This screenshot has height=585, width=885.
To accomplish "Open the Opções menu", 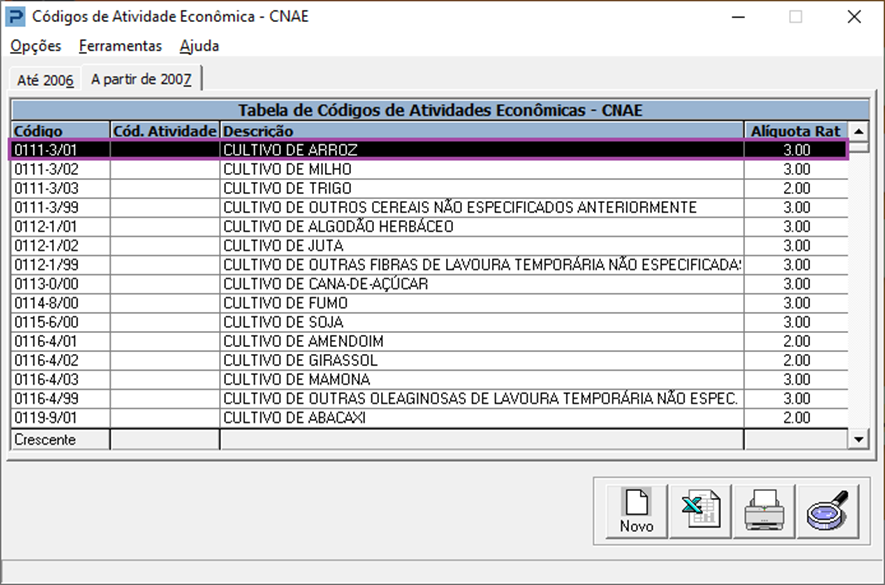I will click(36, 46).
